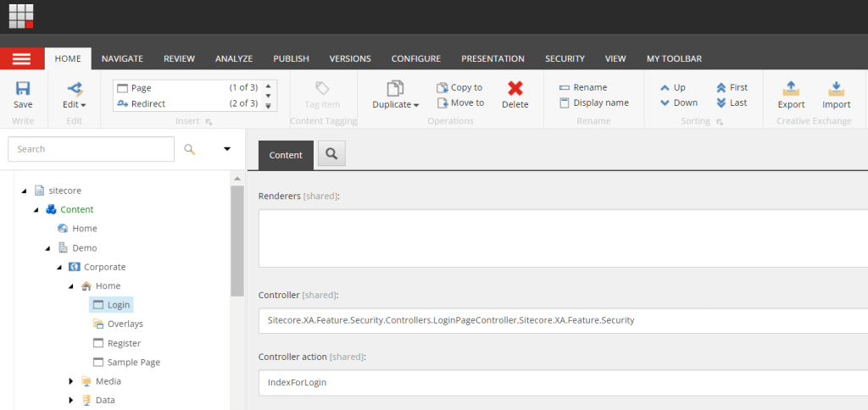Open search options dropdown arrow
The width and height of the screenshot is (868, 410).
(x=226, y=149)
